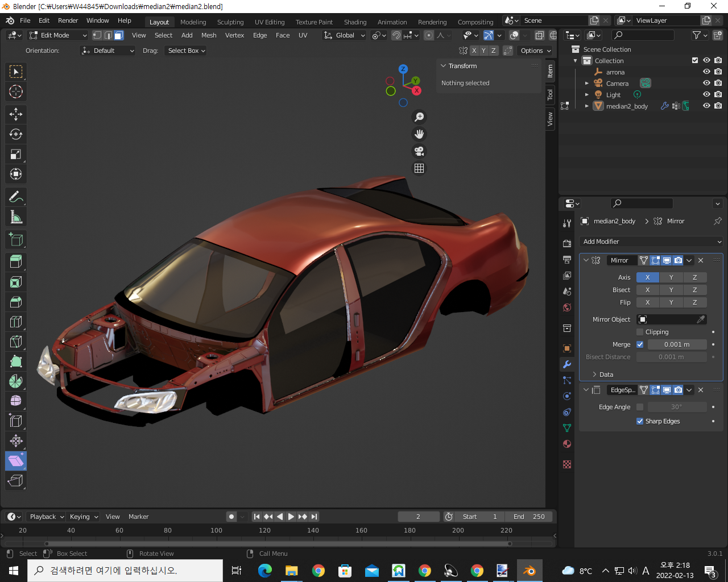728x582 pixels.
Task: Select the Inset Faces tool
Action: click(16, 282)
